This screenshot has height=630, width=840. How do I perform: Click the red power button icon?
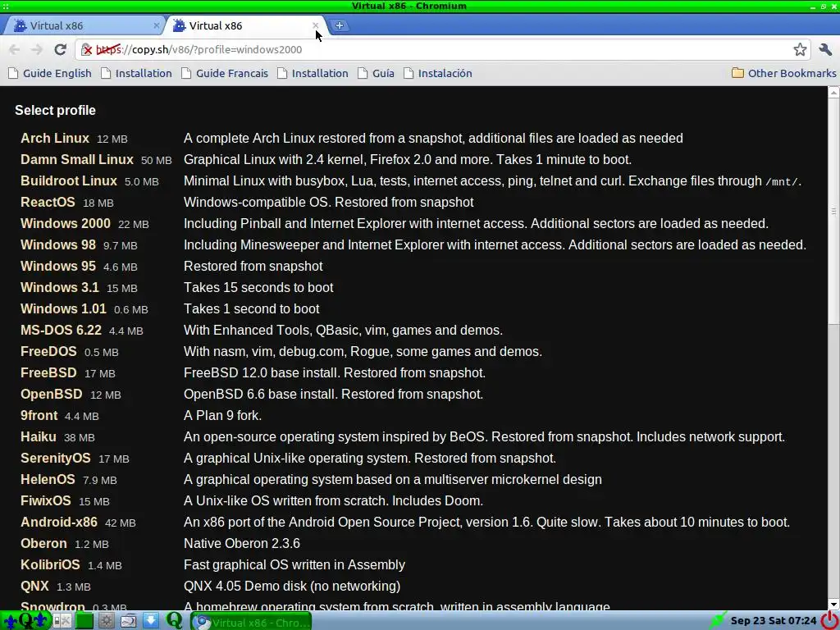(x=829, y=621)
